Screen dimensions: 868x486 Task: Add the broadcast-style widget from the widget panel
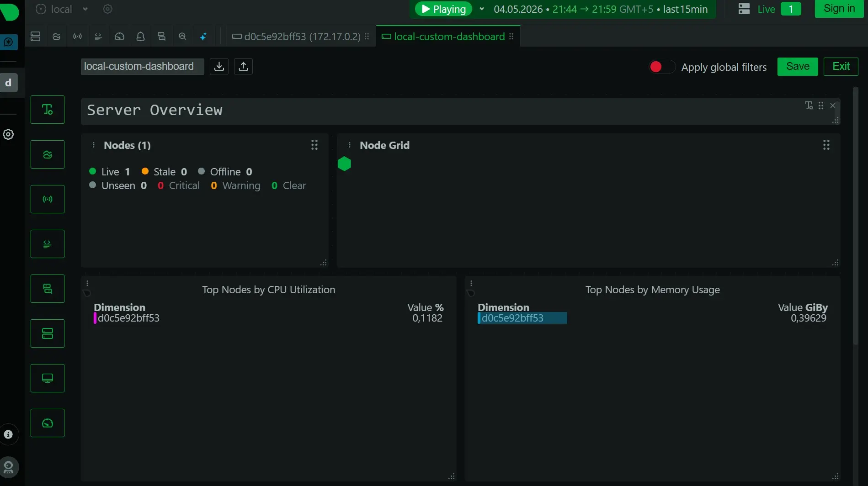(x=48, y=199)
